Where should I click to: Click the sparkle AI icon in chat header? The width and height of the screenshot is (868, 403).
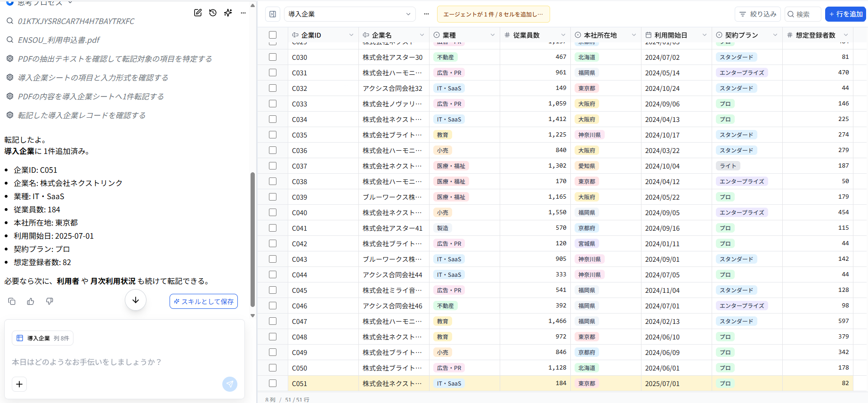click(228, 13)
